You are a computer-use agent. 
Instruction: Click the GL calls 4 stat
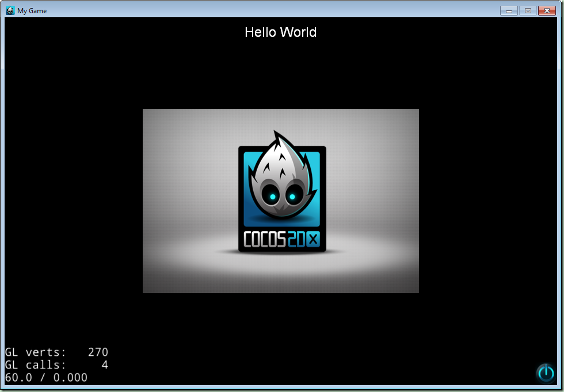coord(56,364)
